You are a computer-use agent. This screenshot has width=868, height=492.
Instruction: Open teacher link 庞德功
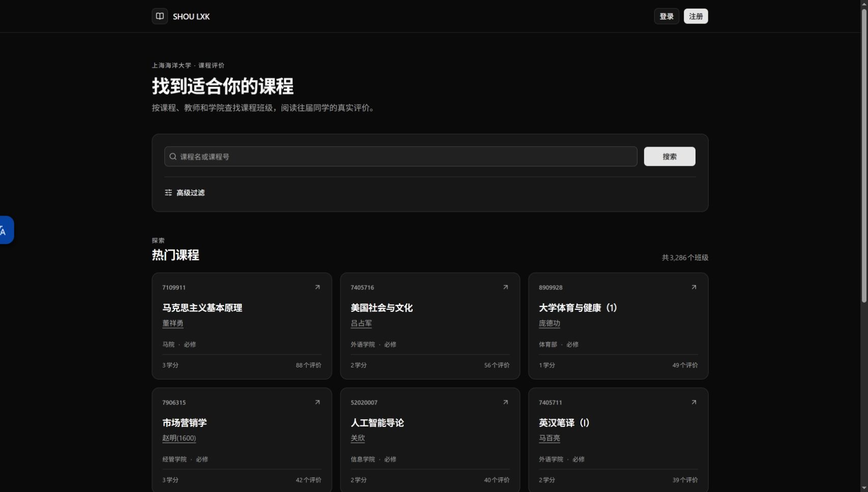(549, 324)
